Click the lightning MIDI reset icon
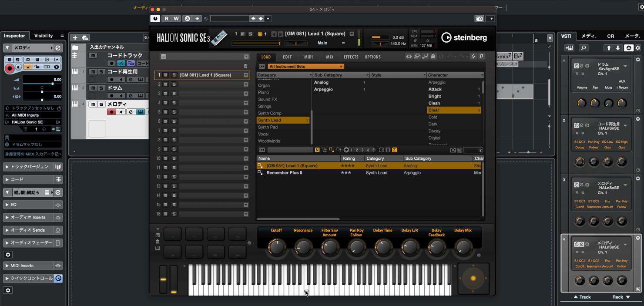Screen dimensions: 644x306 click(473, 57)
